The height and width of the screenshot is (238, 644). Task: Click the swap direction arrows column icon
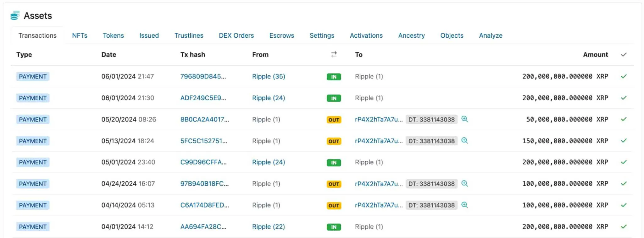[334, 54]
